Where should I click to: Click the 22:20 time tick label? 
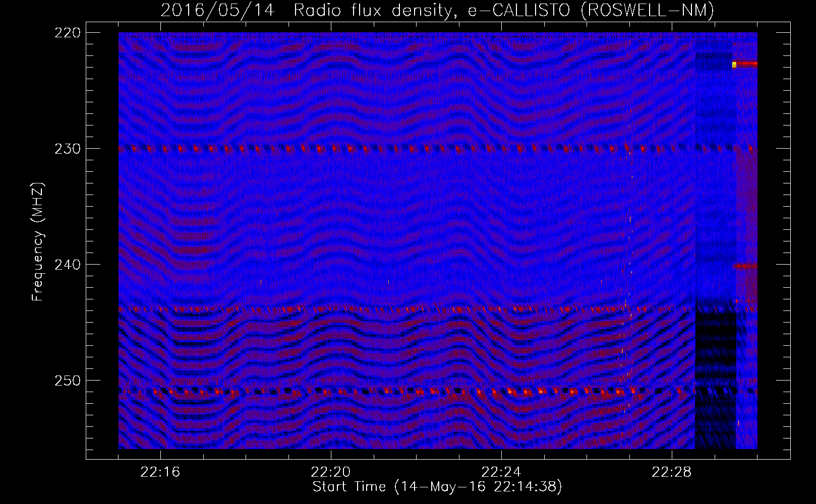point(331,472)
